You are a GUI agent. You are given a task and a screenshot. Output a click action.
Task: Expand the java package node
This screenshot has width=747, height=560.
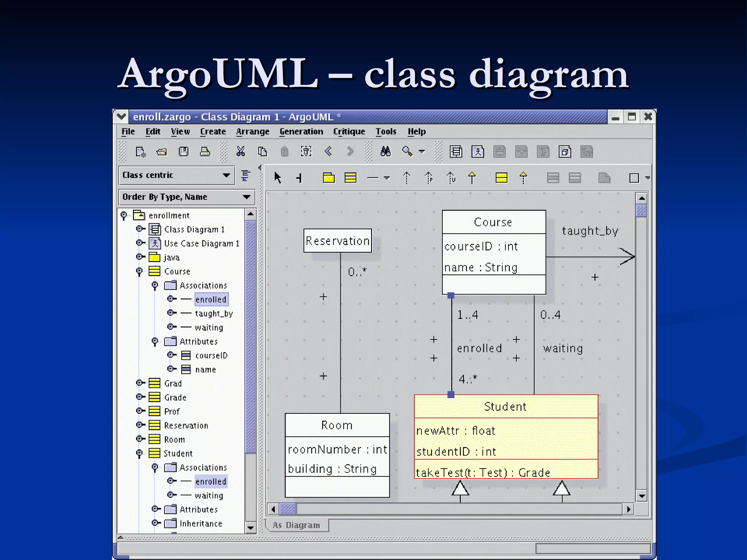pyautogui.click(x=140, y=257)
